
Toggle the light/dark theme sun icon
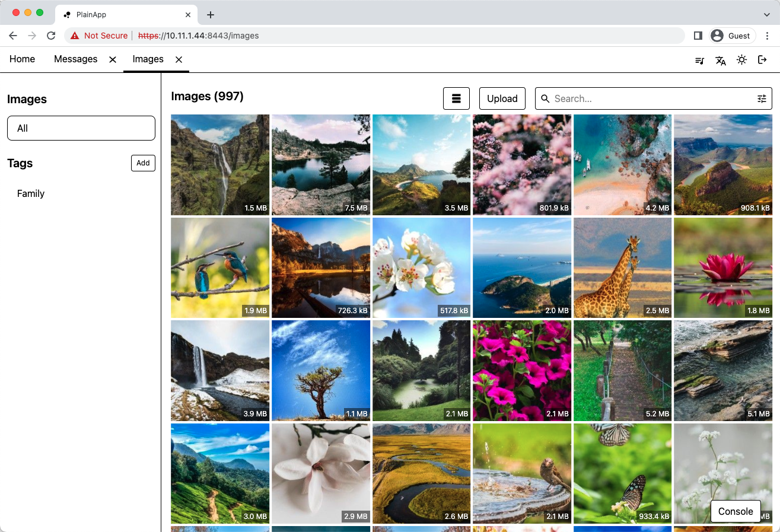pyautogui.click(x=741, y=60)
